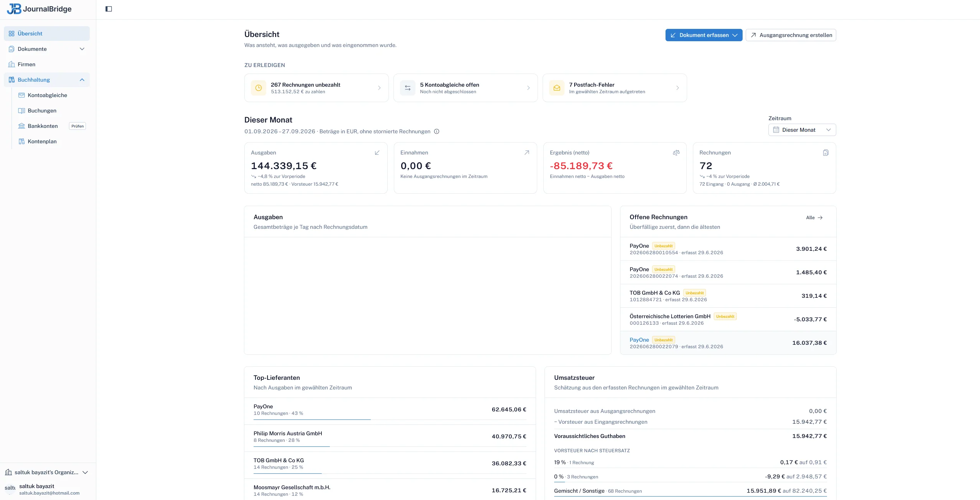The height and width of the screenshot is (500, 980).
Task: Click the calendar icon in Zeitraum selector
Action: click(776, 130)
